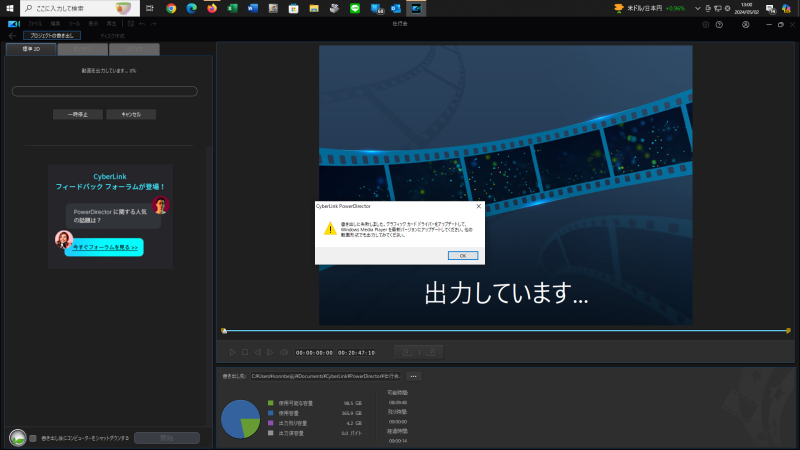Click the キャンセル button under progress bar
Screen dimensions: 800x450
pos(131,114)
